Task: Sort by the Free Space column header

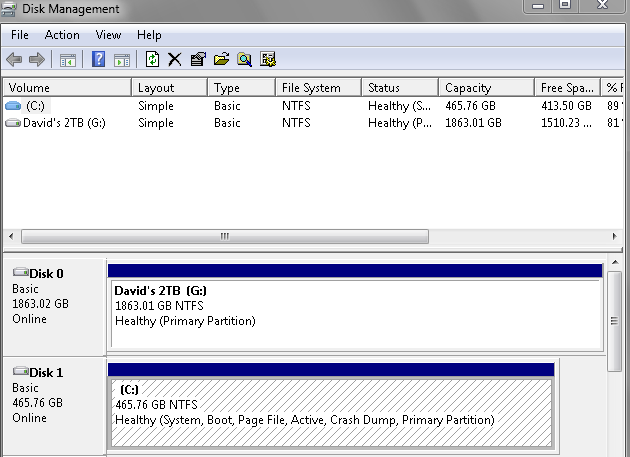Action: tap(567, 88)
